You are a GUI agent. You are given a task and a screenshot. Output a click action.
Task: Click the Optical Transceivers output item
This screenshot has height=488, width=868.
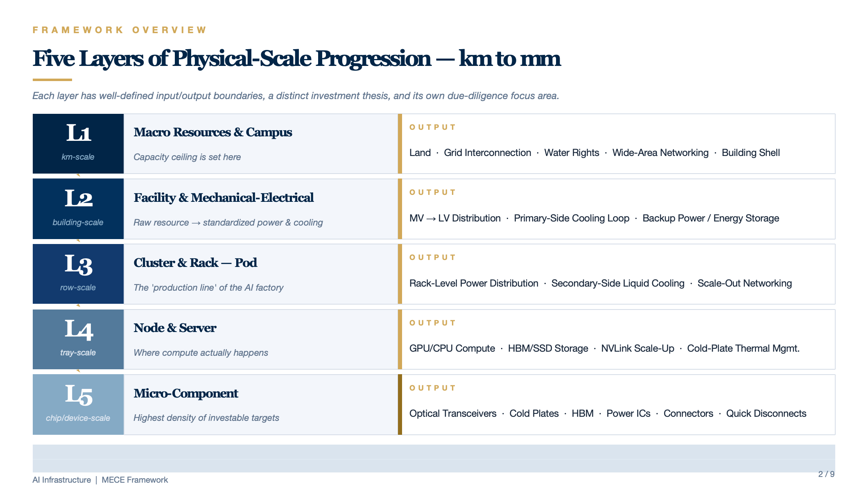coord(453,413)
